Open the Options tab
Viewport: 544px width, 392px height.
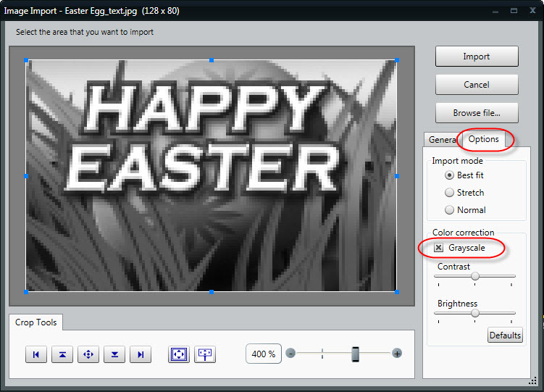pyautogui.click(x=484, y=139)
